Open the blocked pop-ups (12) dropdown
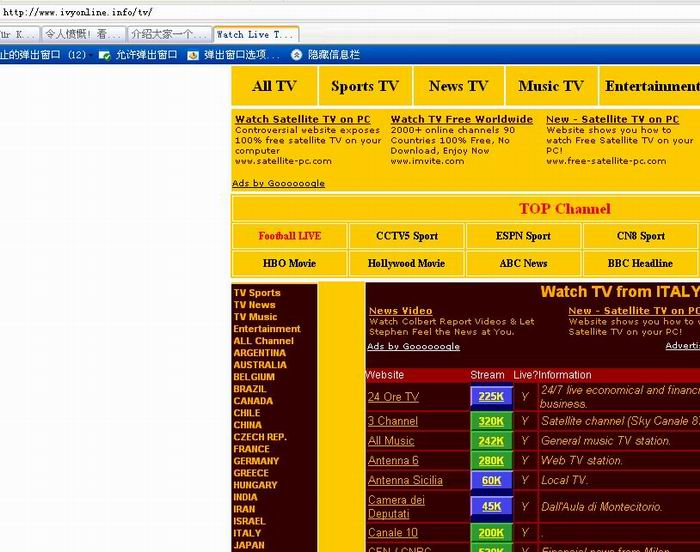 [45, 55]
